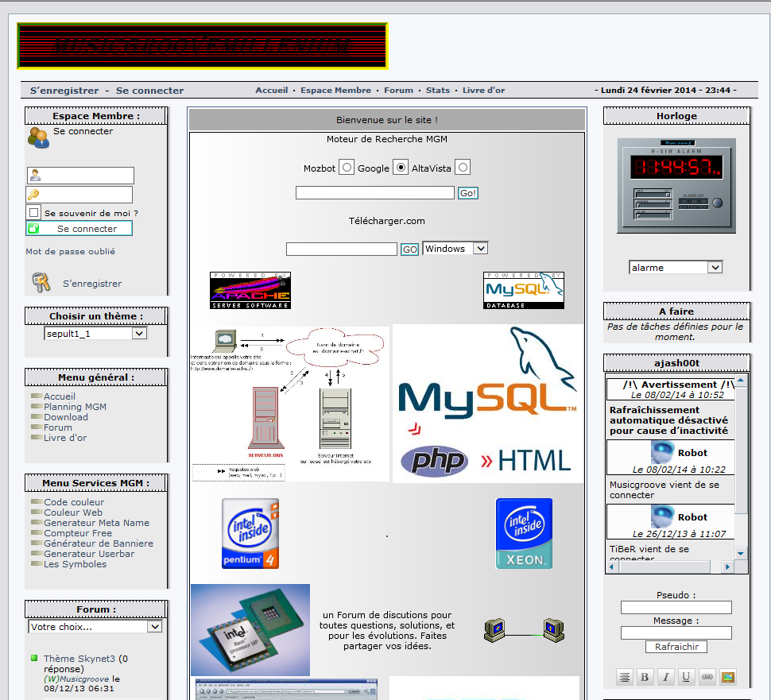The height and width of the screenshot is (700, 771).
Task: Click Se connecter in the top bar
Action: tap(149, 91)
